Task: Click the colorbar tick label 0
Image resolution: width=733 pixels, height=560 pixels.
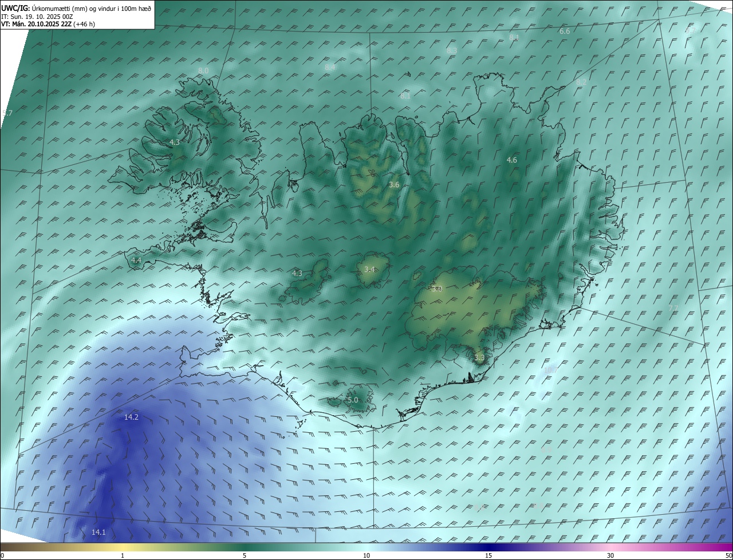Action: 2,555
